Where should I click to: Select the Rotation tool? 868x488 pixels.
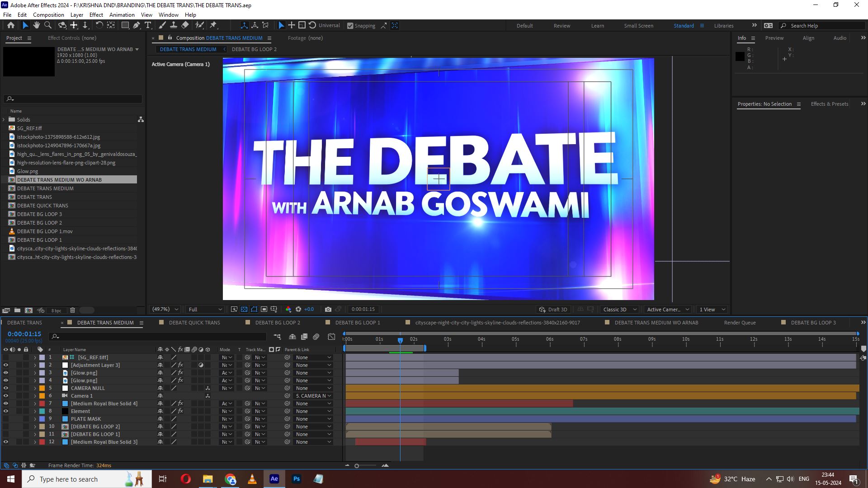[x=99, y=25]
